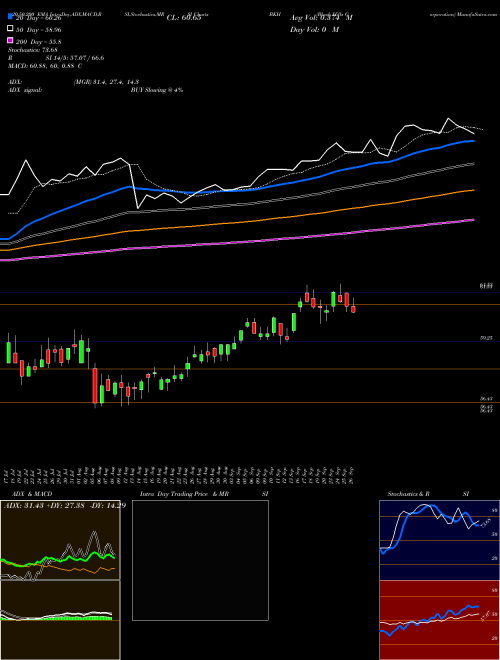Image resolution: width=500 pixels, height=660 pixels.
Task: Click the 'BUY Slowing @ 4%' signal text
Action: click(157, 90)
